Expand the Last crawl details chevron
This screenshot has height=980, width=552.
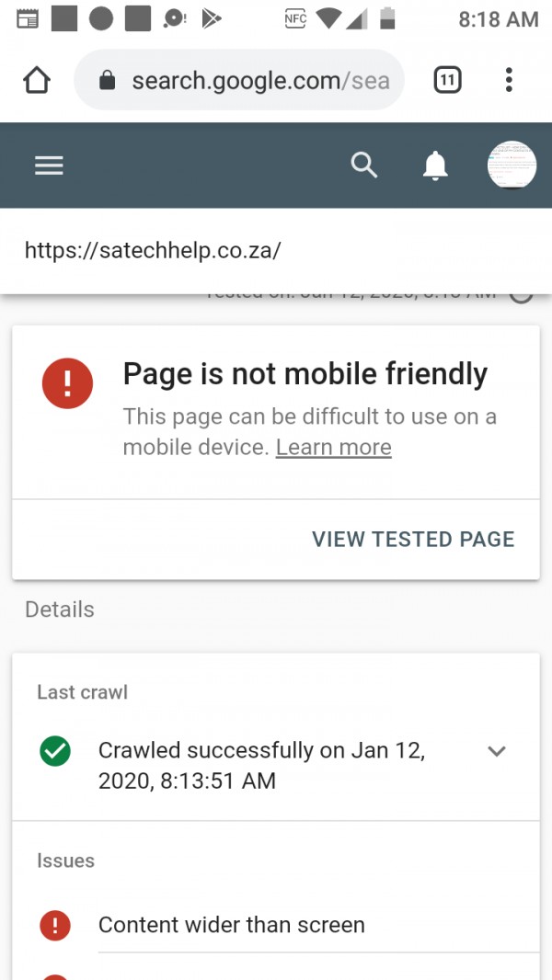[x=497, y=751]
